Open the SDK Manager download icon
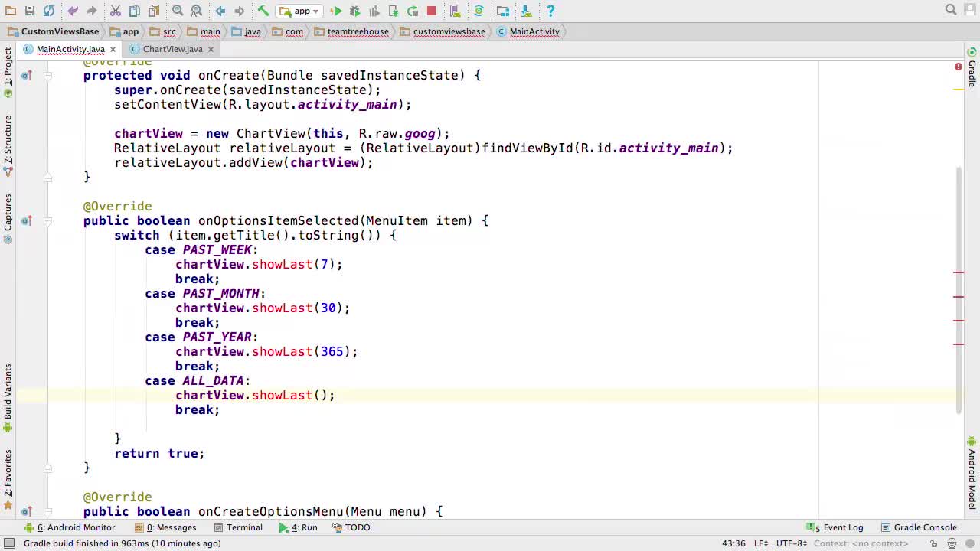Image resolution: width=980 pixels, height=551 pixels. [x=527, y=11]
